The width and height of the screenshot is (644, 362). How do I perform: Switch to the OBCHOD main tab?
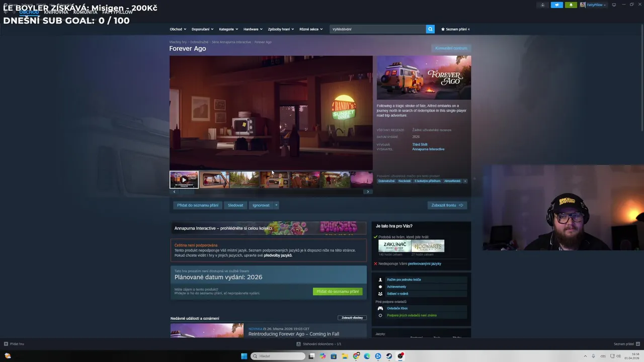click(x=29, y=12)
